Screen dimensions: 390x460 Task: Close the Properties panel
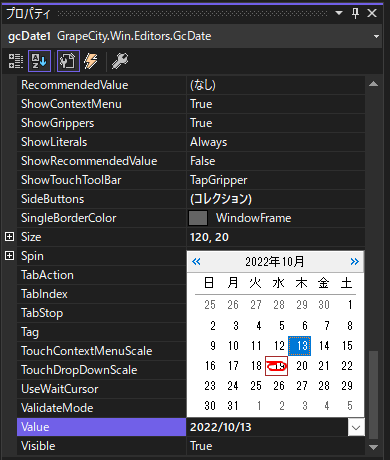372,13
